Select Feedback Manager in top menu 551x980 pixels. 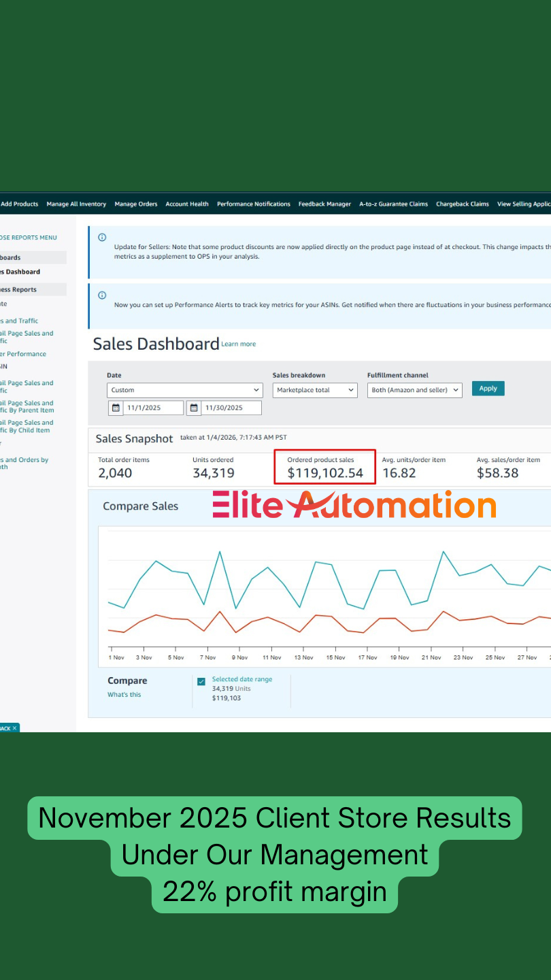point(324,204)
